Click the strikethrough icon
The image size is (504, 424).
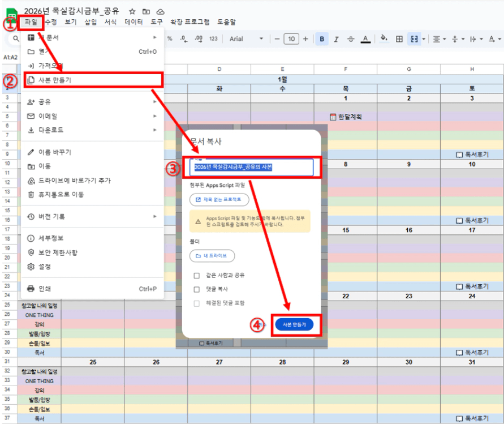[x=351, y=39]
